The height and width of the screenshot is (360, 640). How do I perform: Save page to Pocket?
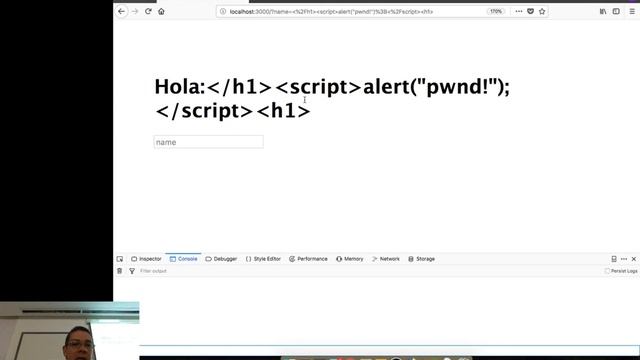(x=530, y=11)
